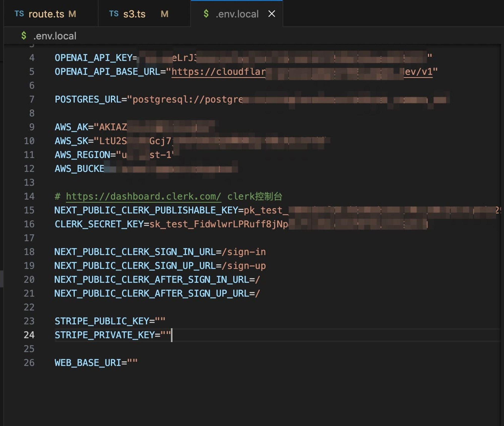Click NEXT_PUBLIC_CLERK_AFTER_SIGN_IN_URL line

pos(157,279)
